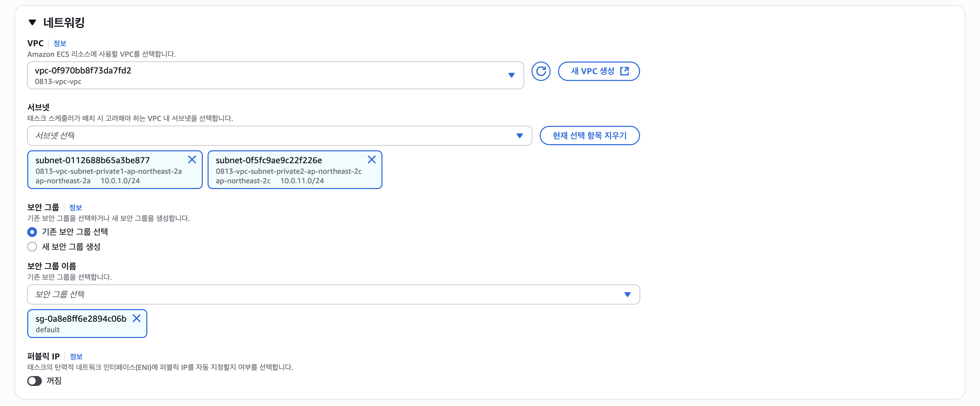Remove subnet-0112688b65a3be877 with X icon
The image size is (980, 406).
[192, 160]
